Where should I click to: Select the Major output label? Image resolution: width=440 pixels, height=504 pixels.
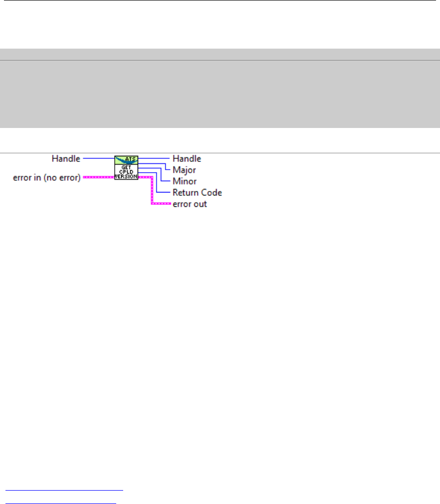tap(184, 170)
